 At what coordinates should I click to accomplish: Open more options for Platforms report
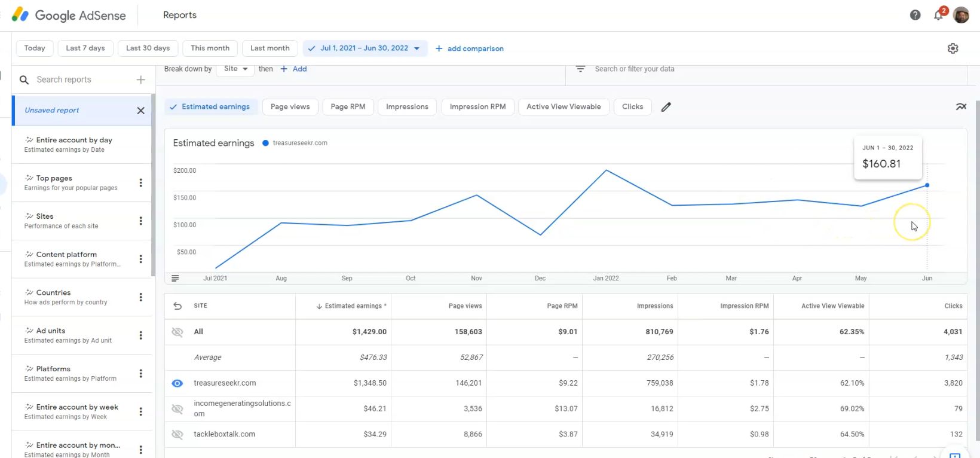[141, 374]
